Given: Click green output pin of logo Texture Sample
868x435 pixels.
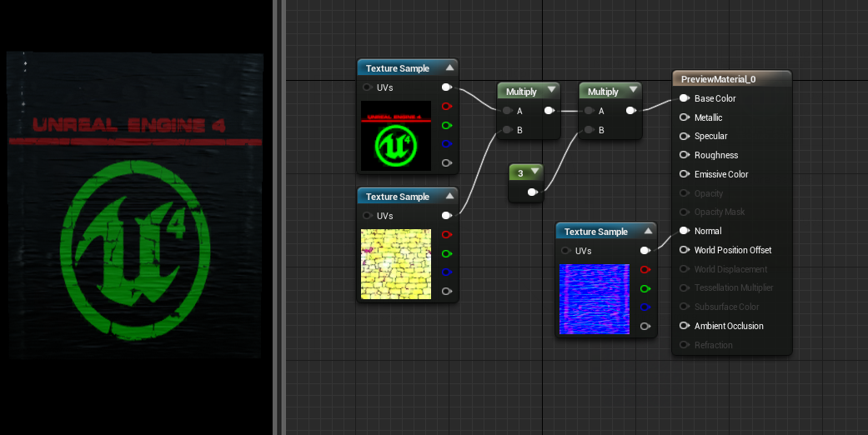Looking at the screenshot, I should pos(447,126).
